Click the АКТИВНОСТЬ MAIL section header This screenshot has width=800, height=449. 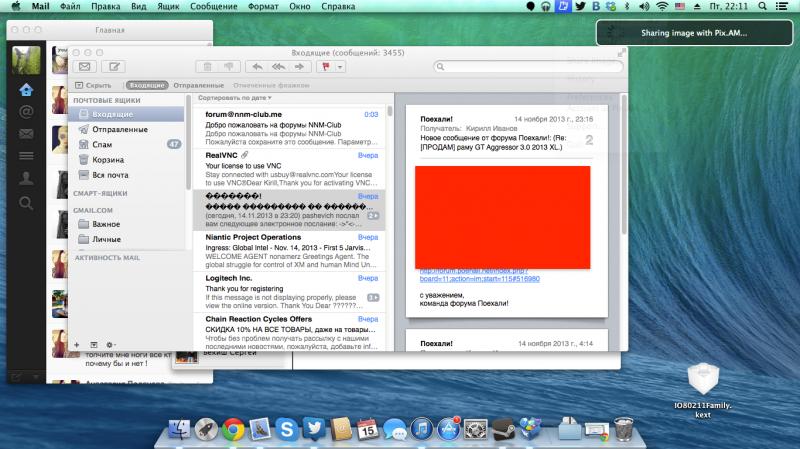pyautogui.click(x=107, y=258)
